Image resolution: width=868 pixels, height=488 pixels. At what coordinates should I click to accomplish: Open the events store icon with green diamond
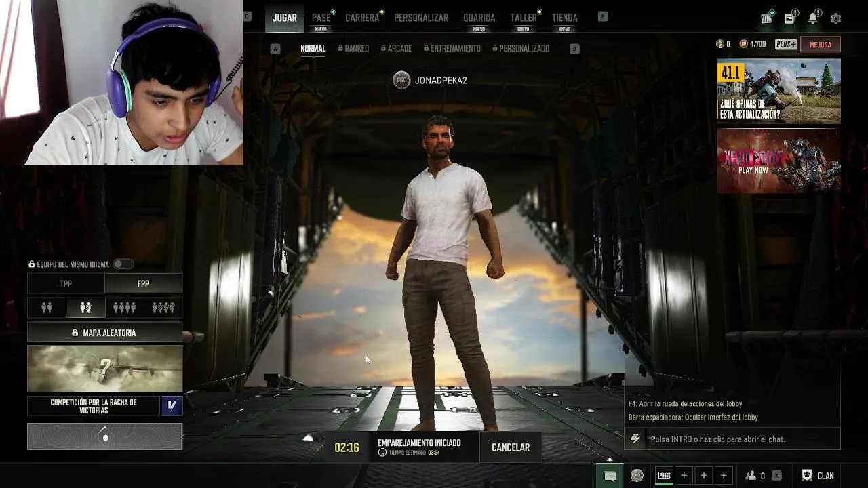coord(767,18)
